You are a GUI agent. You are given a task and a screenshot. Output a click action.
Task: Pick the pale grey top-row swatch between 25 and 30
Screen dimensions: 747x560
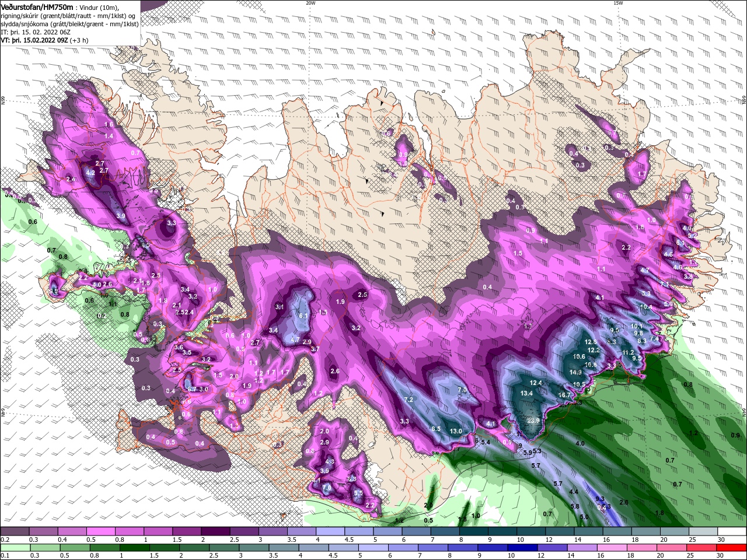pos(703,531)
